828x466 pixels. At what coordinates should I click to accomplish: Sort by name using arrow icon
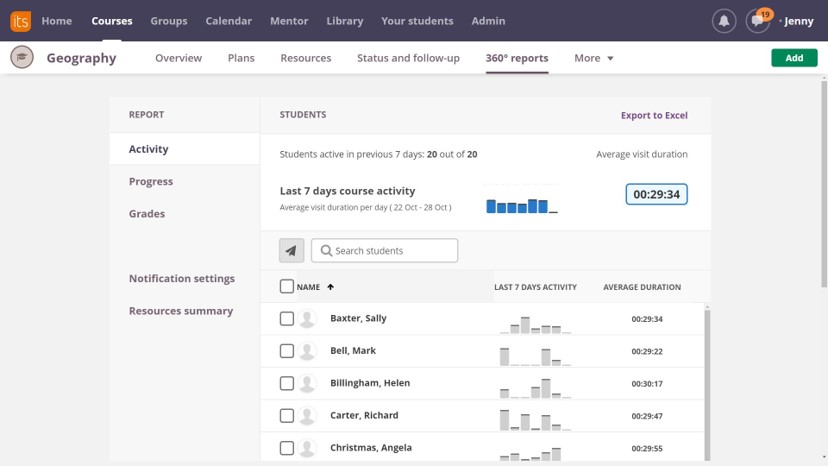pos(331,287)
